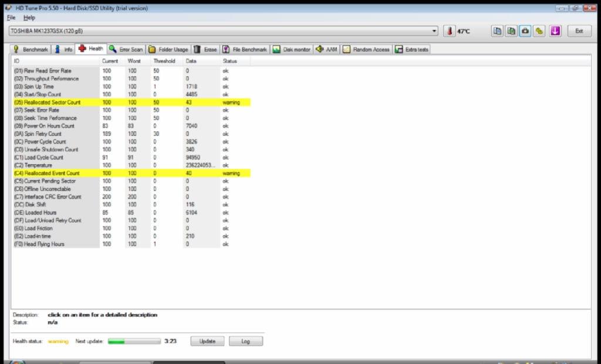601x364 pixels.
Task: Select the Unsafe Shutdown Count row
Action: pos(131,149)
